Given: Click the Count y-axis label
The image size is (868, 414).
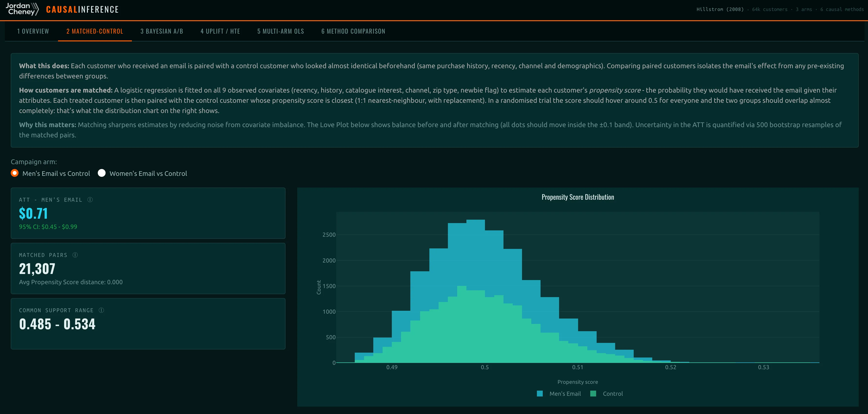Looking at the screenshot, I should pyautogui.click(x=318, y=287).
